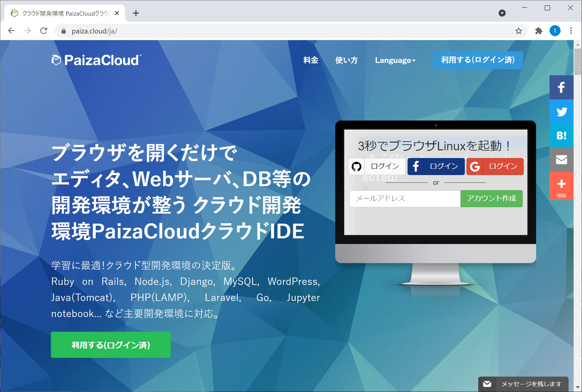The image size is (582, 392).
Task: Click the scrollbar up arrow
Action: tap(578, 44)
